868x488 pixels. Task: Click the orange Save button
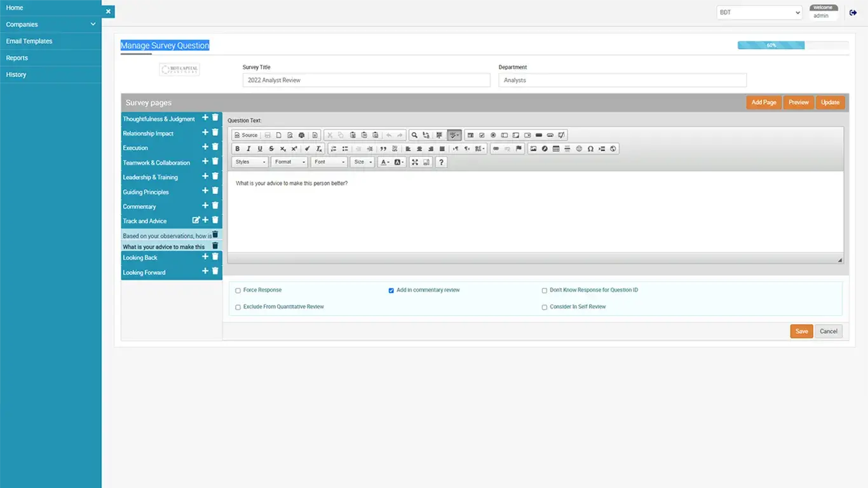click(x=801, y=331)
